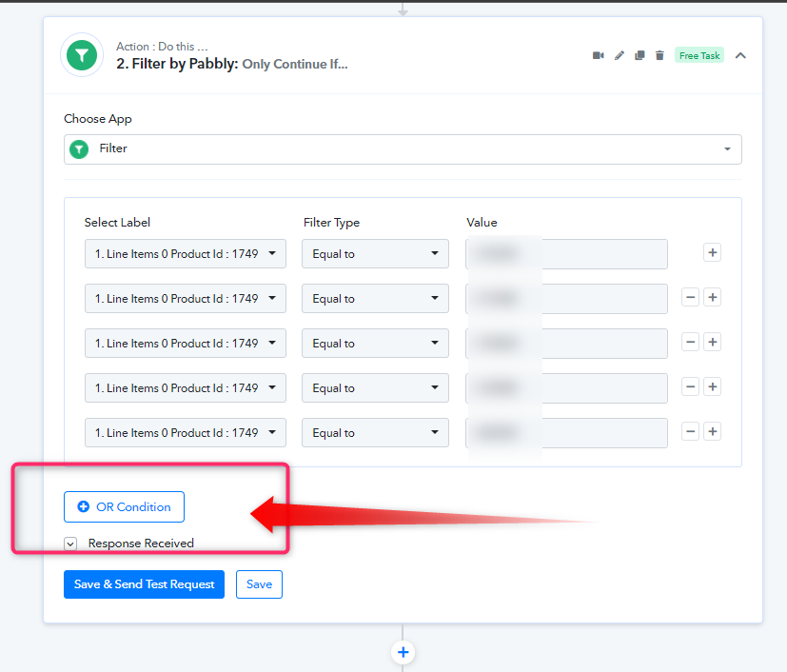This screenshot has height=672, width=787.
Task: Click third row Value input field
Action: pyautogui.click(x=566, y=344)
